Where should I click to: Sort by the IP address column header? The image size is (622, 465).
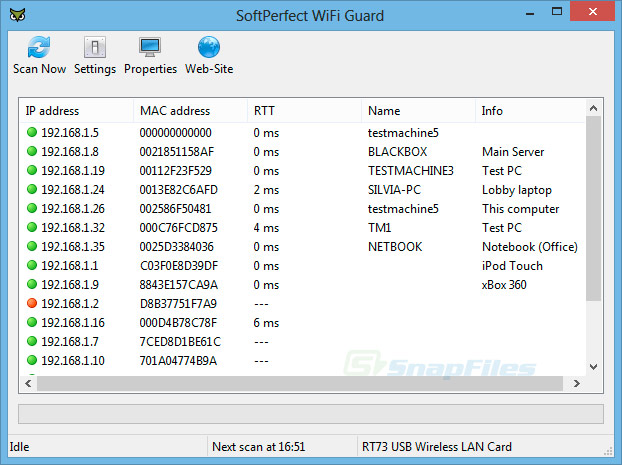pyautogui.click(x=76, y=111)
